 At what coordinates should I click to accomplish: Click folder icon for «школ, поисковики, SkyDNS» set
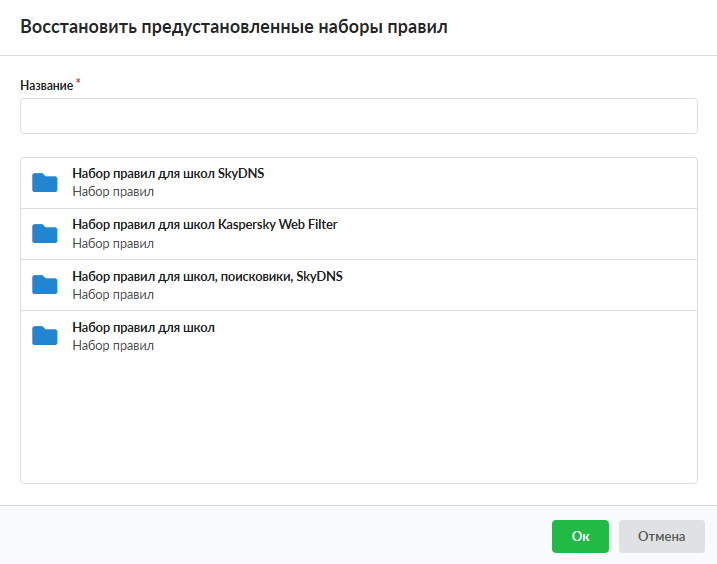click(x=45, y=284)
